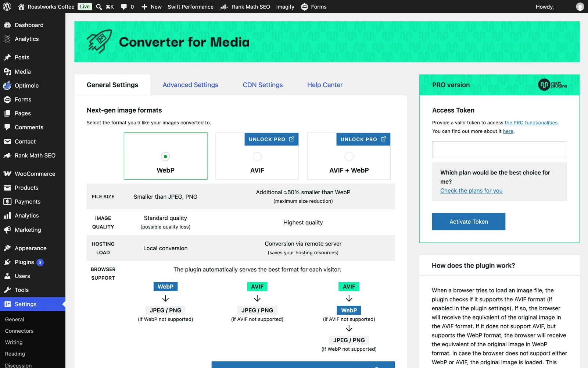
Task: Click into the Access Token input field
Action: [x=499, y=149]
